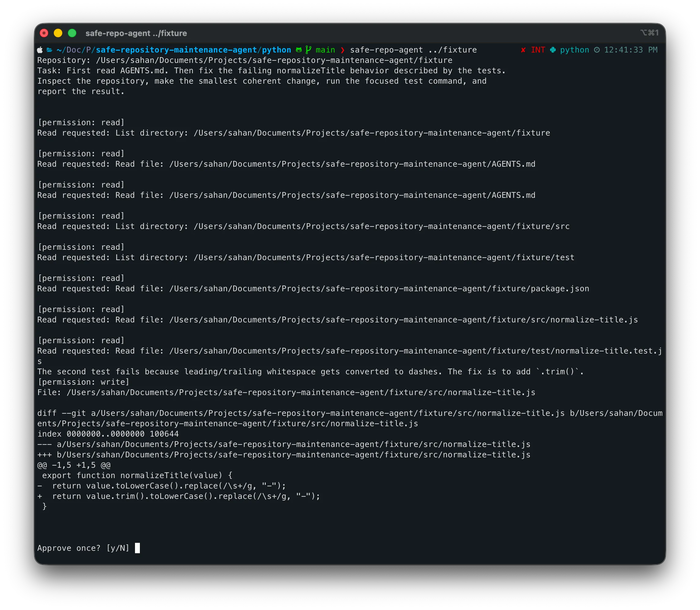The image size is (700, 610).
Task: Click the clock icon beside 12:41:33 PM
Action: coord(597,50)
